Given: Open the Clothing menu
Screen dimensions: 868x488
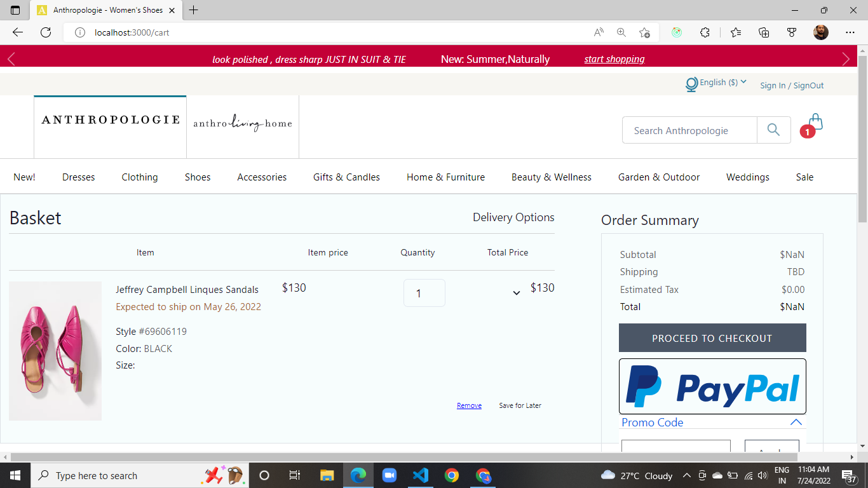Looking at the screenshot, I should [140, 177].
